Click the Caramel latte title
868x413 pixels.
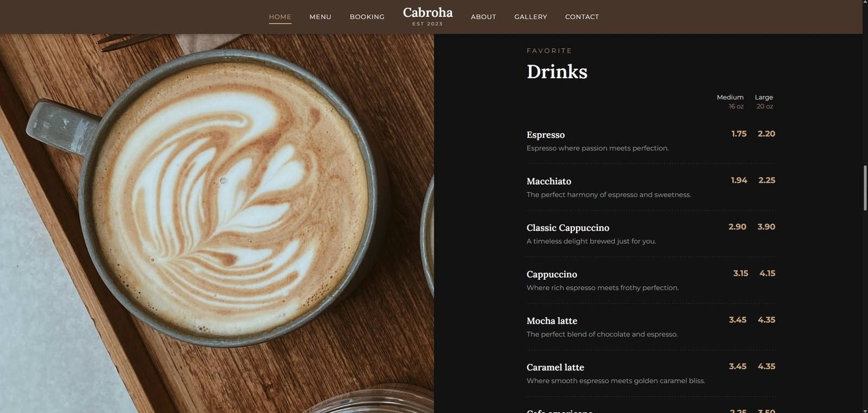click(555, 367)
